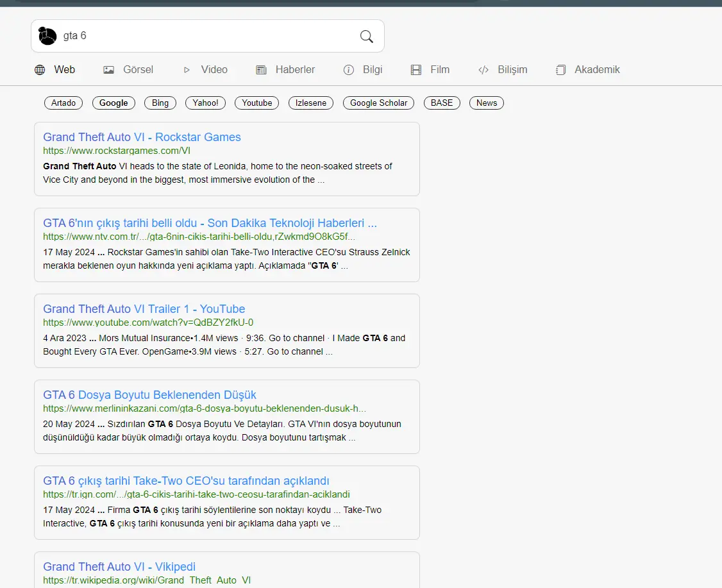Open Grand Theft Auto VI Trailer 1 YouTube result

point(144,309)
